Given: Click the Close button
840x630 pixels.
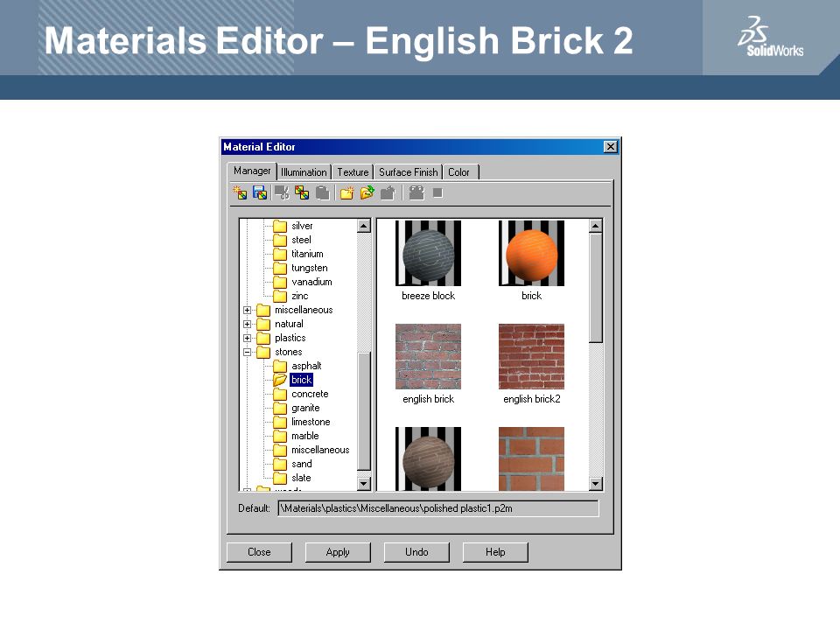Looking at the screenshot, I should coord(259,552).
